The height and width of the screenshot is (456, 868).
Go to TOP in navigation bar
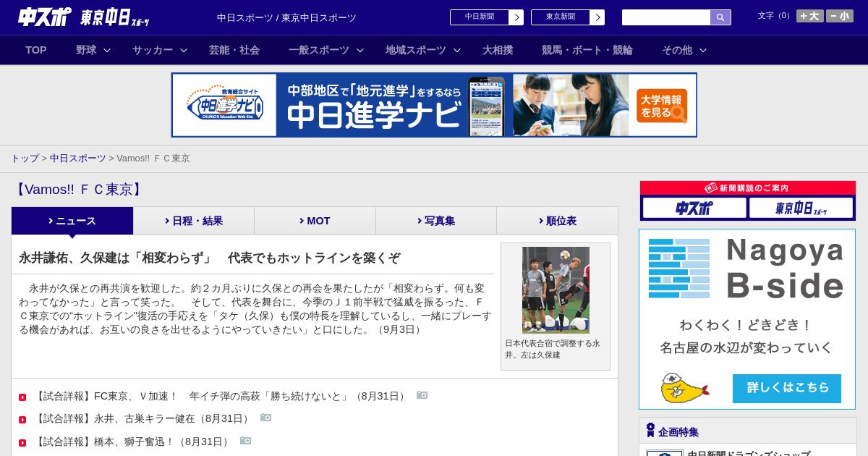(x=36, y=50)
